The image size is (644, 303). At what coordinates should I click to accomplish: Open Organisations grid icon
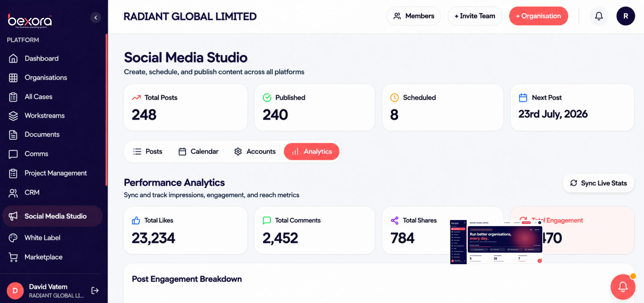pos(13,78)
